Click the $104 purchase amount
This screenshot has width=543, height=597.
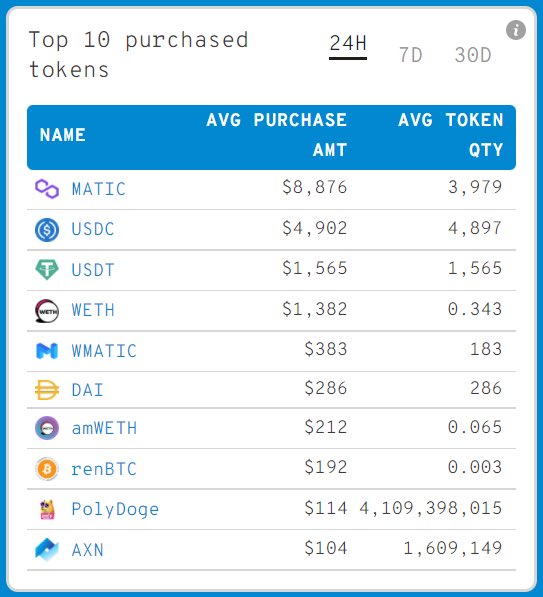[326, 549]
